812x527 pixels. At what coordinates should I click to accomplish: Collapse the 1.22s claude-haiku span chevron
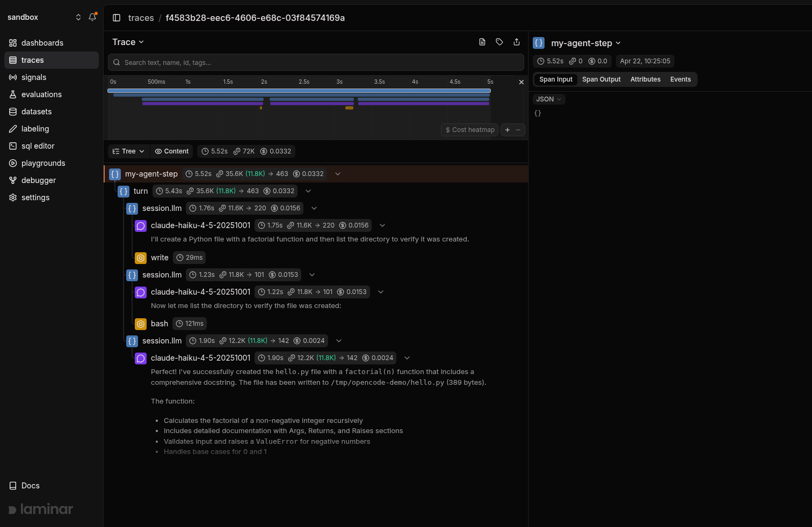click(x=381, y=292)
